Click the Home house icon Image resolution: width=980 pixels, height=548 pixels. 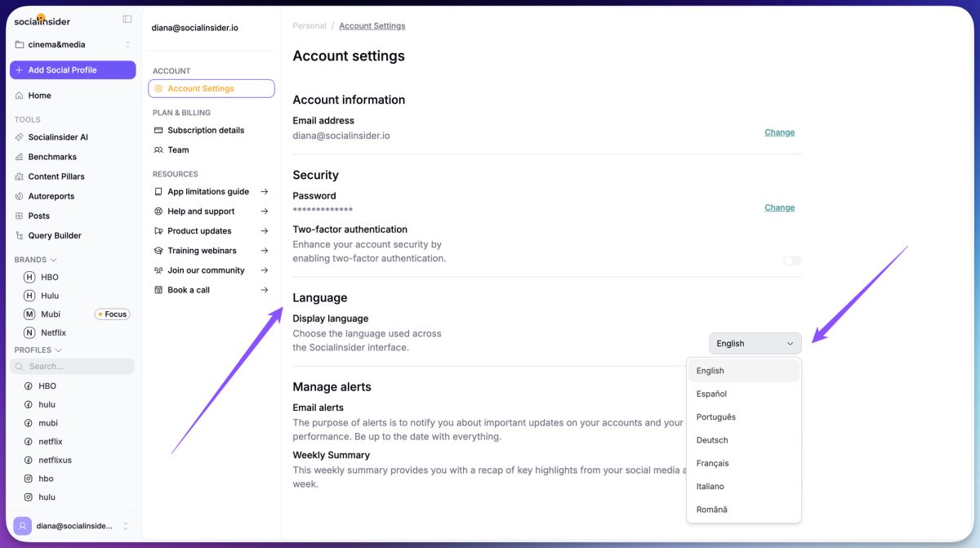(20, 96)
